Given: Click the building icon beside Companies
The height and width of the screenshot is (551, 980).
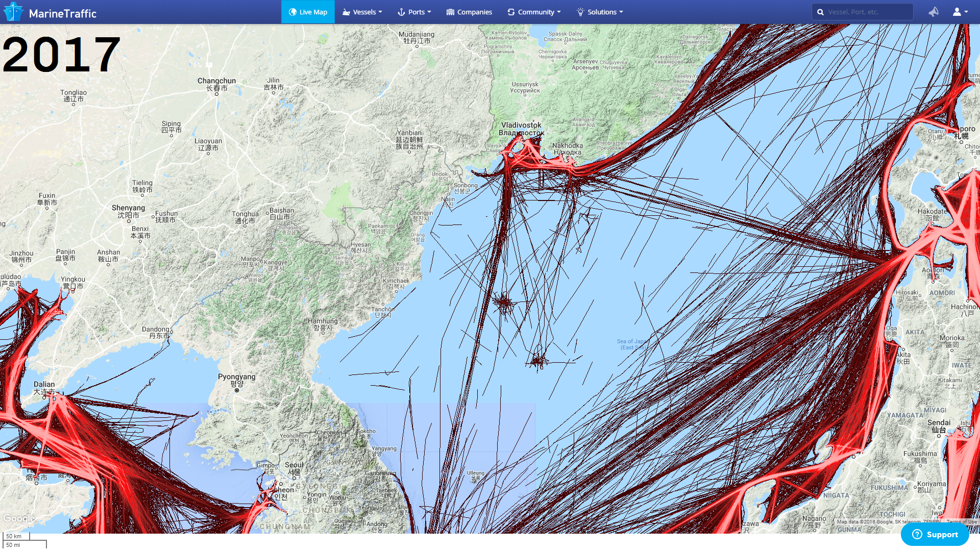Looking at the screenshot, I should pyautogui.click(x=450, y=12).
